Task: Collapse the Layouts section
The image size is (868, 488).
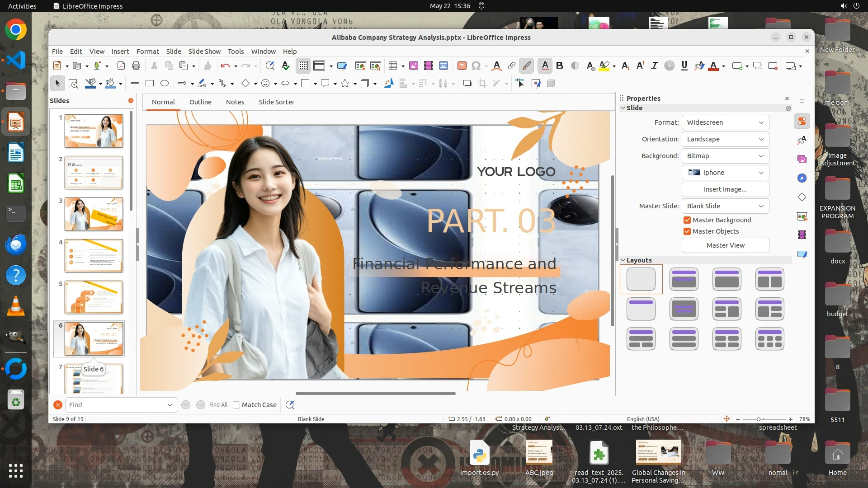Action: point(623,260)
